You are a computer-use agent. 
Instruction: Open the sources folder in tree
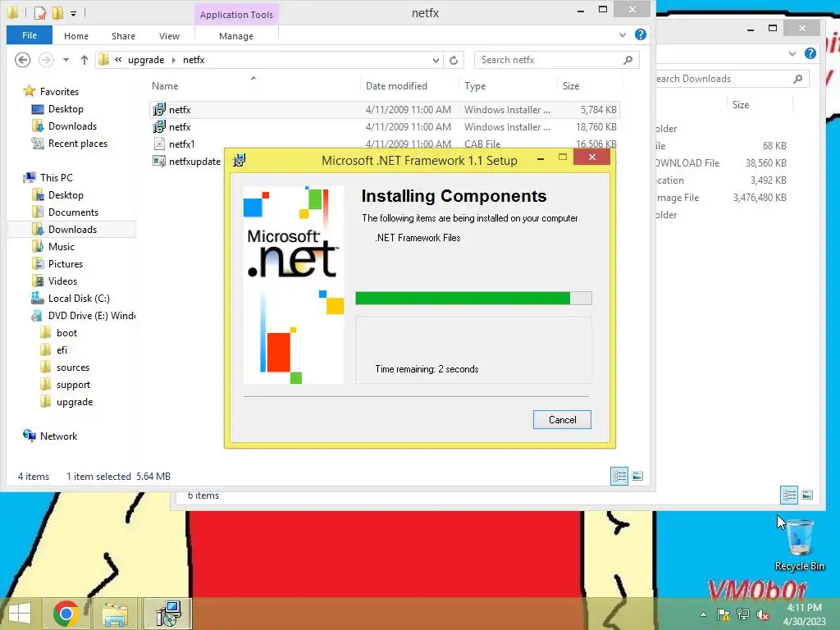tap(73, 367)
